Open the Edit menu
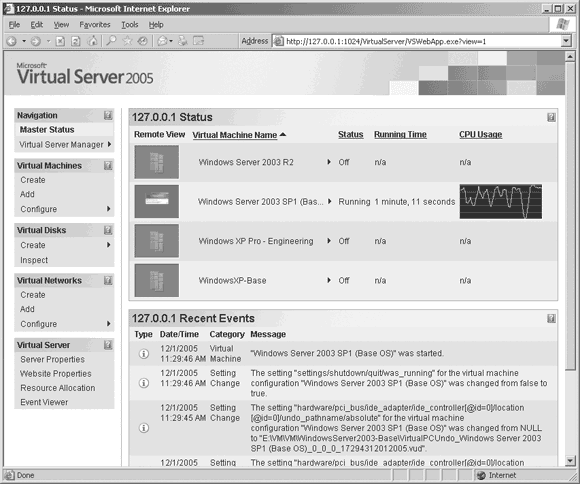Screen dimensions: 580x484 pyautogui.click(x=37, y=25)
